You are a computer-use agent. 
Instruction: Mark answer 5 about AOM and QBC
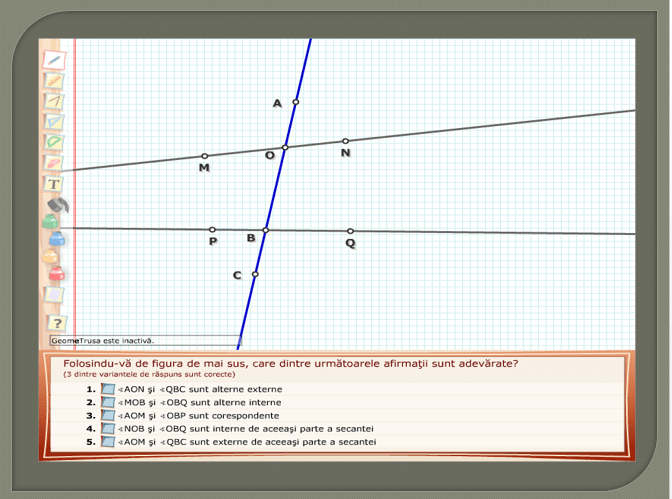[108, 441]
